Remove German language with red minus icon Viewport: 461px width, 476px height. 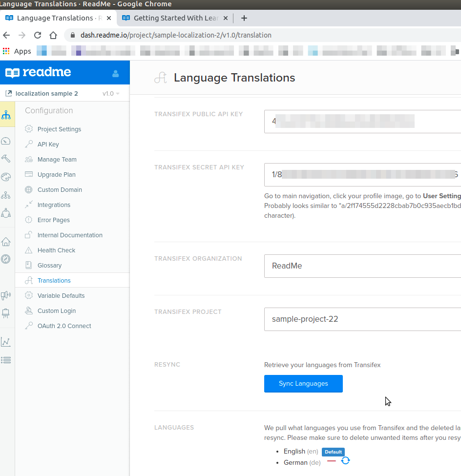(331, 461)
